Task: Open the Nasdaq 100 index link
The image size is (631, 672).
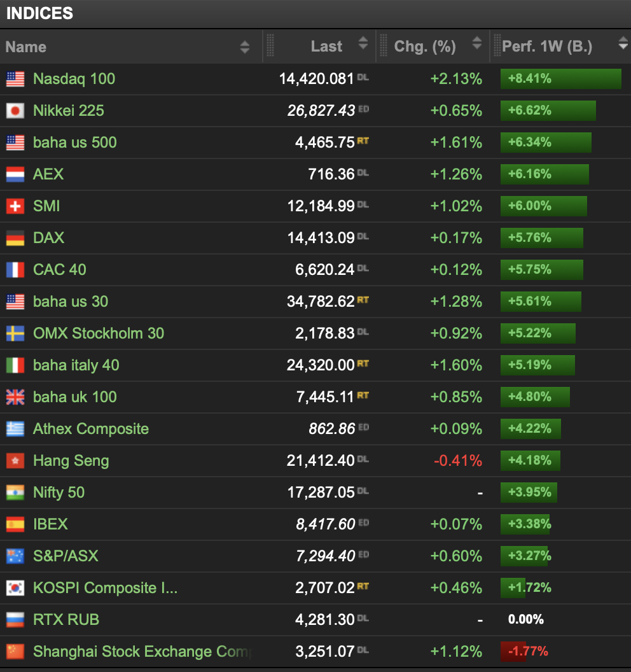Action: click(x=74, y=79)
